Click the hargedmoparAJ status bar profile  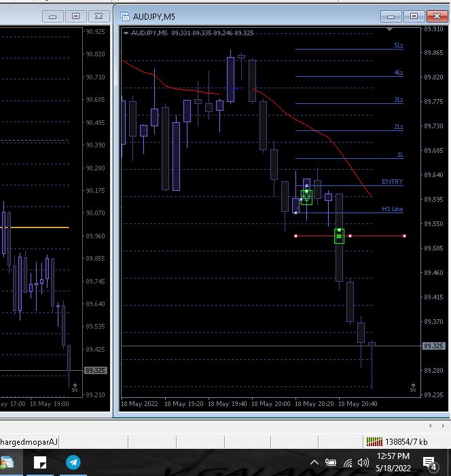pyautogui.click(x=29, y=441)
